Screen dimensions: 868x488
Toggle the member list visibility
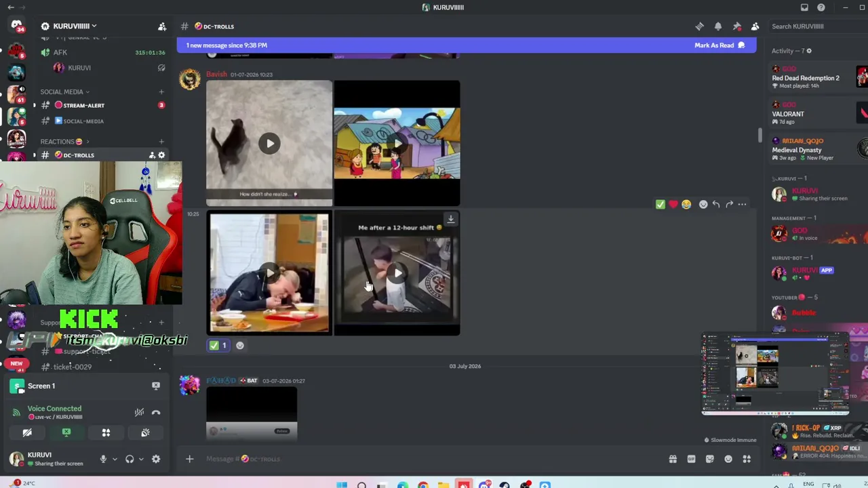[755, 26]
